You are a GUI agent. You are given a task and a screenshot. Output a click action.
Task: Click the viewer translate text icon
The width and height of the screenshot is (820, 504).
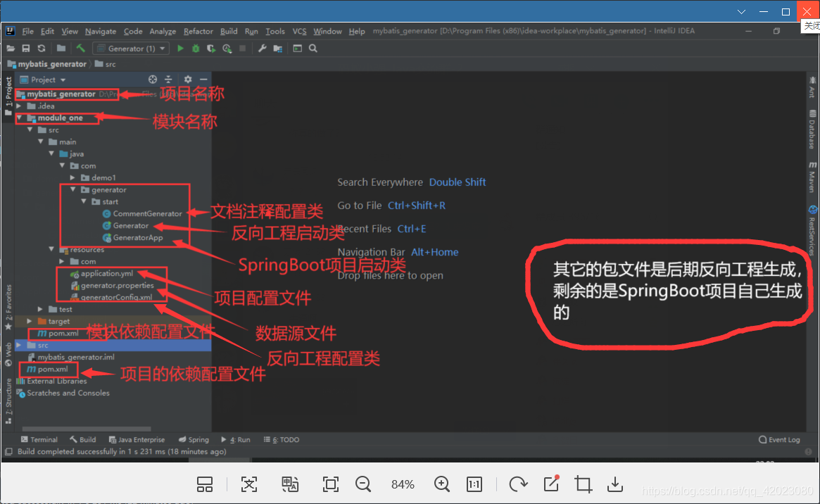[x=290, y=485]
